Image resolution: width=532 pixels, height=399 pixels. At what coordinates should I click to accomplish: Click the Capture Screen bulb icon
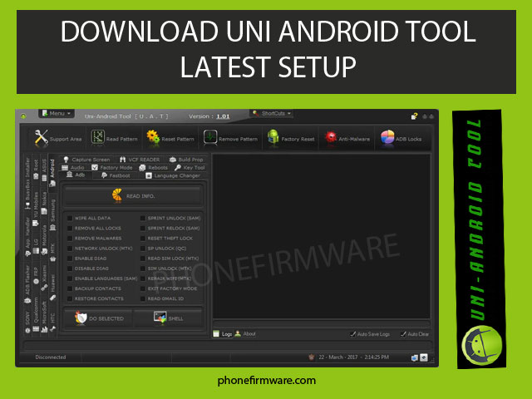click(x=66, y=160)
